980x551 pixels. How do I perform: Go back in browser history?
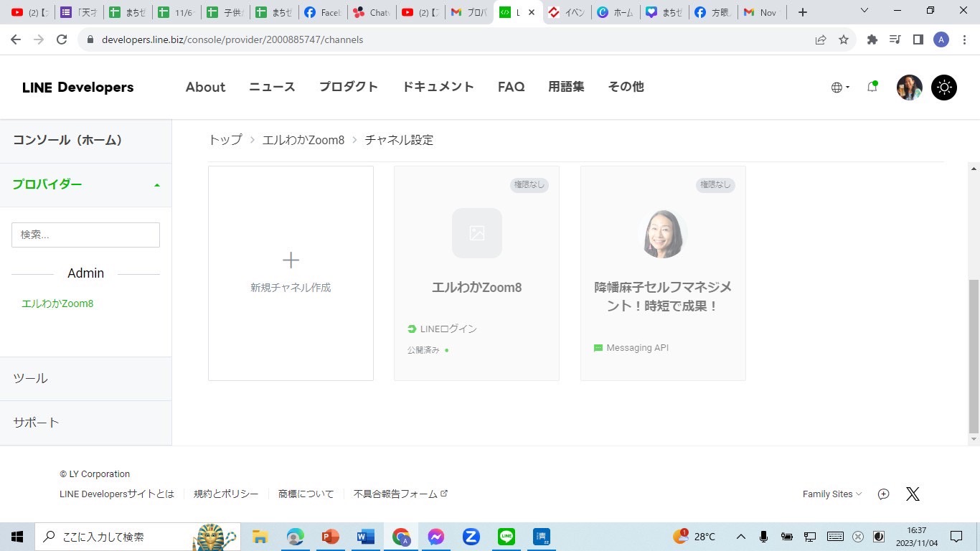[16, 39]
